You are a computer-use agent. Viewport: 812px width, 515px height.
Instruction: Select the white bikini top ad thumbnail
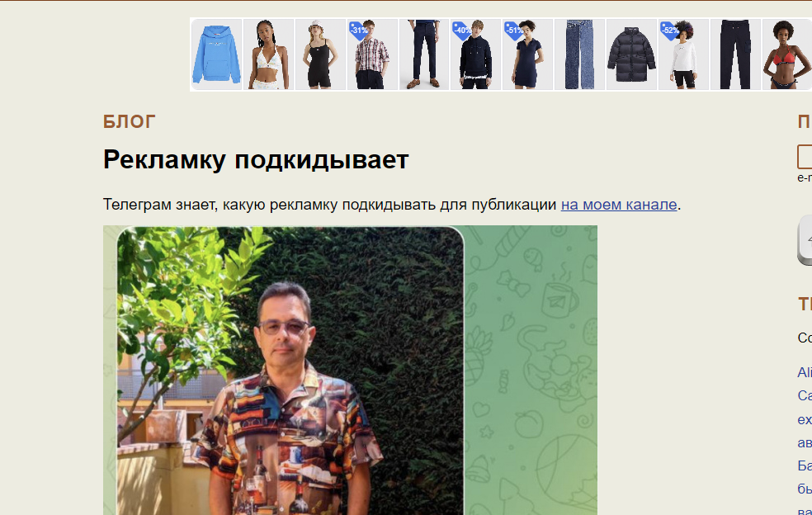(x=268, y=54)
